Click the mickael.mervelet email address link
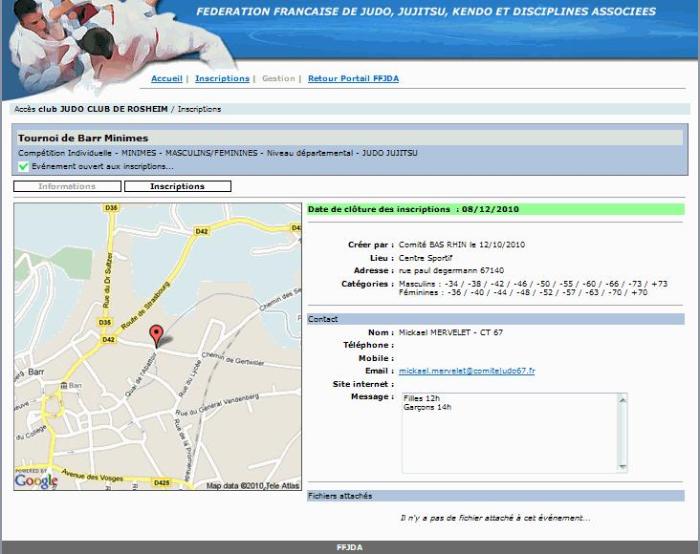700x554 pixels. [466, 371]
